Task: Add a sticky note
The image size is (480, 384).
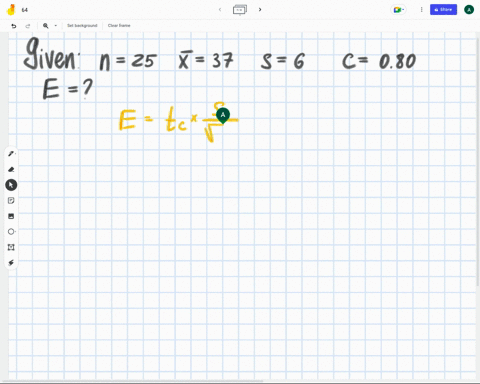Action: pyautogui.click(x=11, y=200)
